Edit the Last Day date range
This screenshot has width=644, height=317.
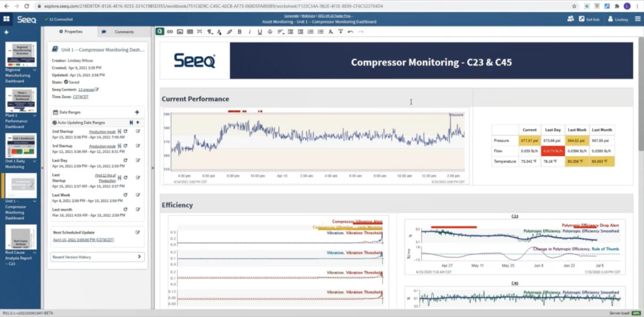pos(138,160)
